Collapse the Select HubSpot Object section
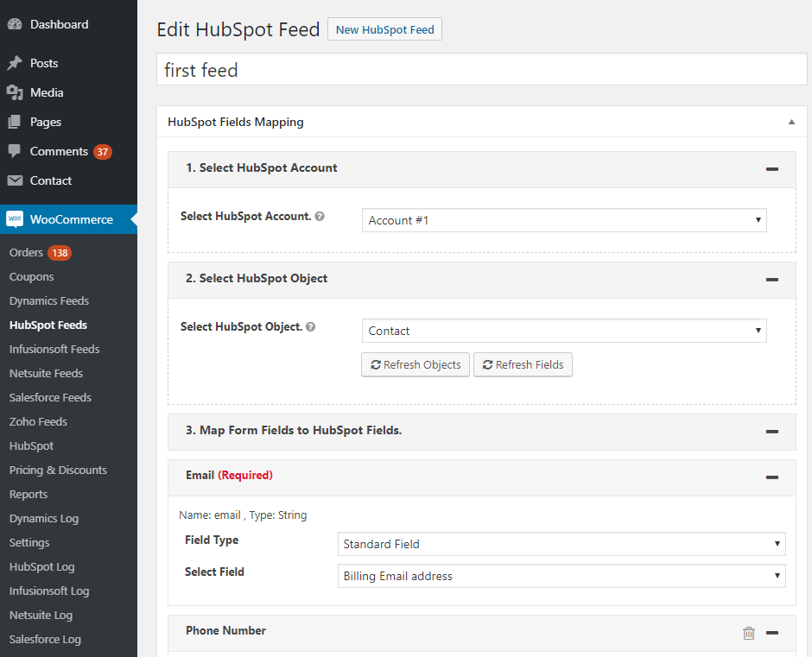 (772, 280)
